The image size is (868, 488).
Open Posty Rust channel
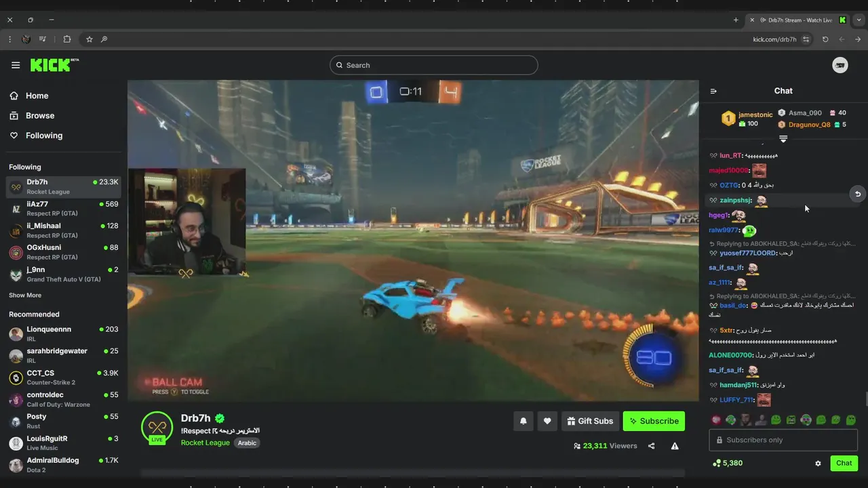(x=64, y=422)
